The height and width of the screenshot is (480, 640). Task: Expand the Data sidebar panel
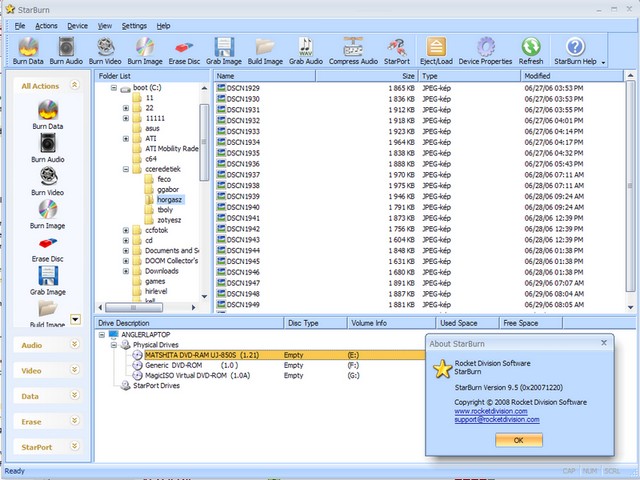pos(74,395)
